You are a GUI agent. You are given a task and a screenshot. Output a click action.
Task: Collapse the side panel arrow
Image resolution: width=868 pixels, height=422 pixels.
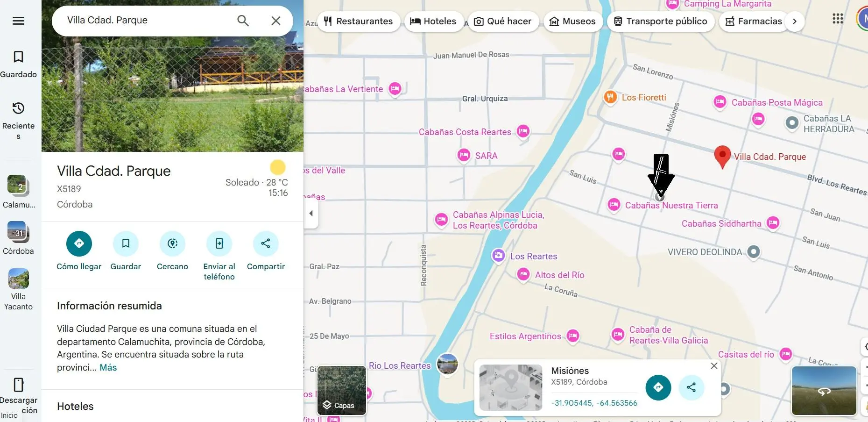pos(311,214)
